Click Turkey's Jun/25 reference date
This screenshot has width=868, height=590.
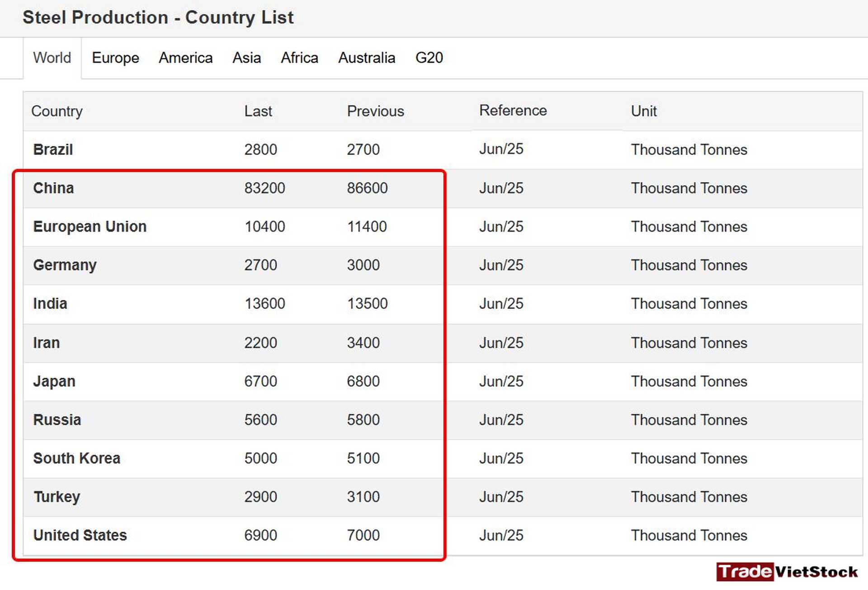[x=501, y=497]
